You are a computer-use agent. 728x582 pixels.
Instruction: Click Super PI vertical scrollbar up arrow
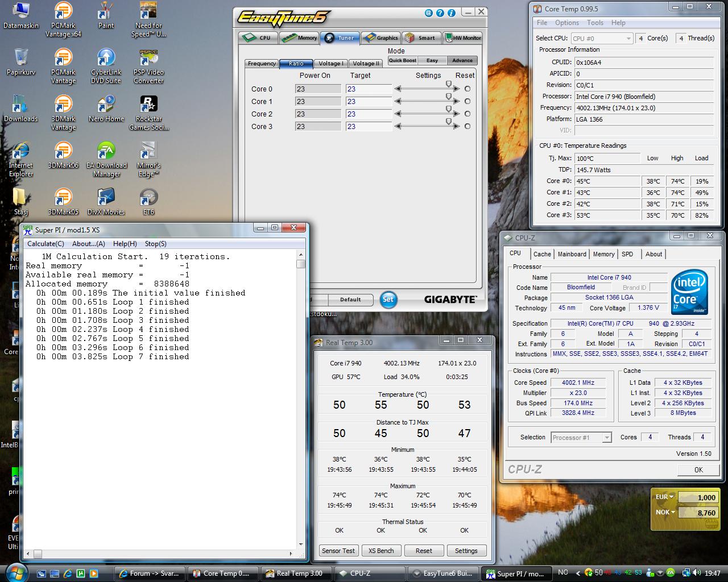301,255
